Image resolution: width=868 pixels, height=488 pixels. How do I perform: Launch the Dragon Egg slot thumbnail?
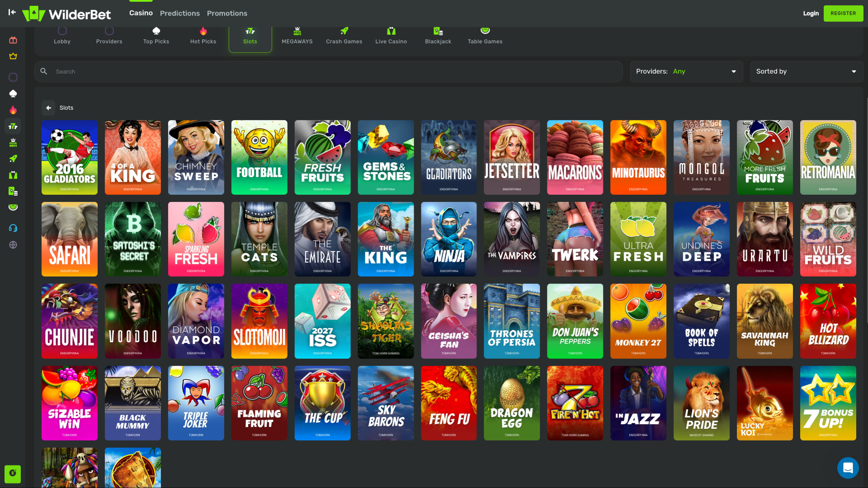pyautogui.click(x=511, y=403)
